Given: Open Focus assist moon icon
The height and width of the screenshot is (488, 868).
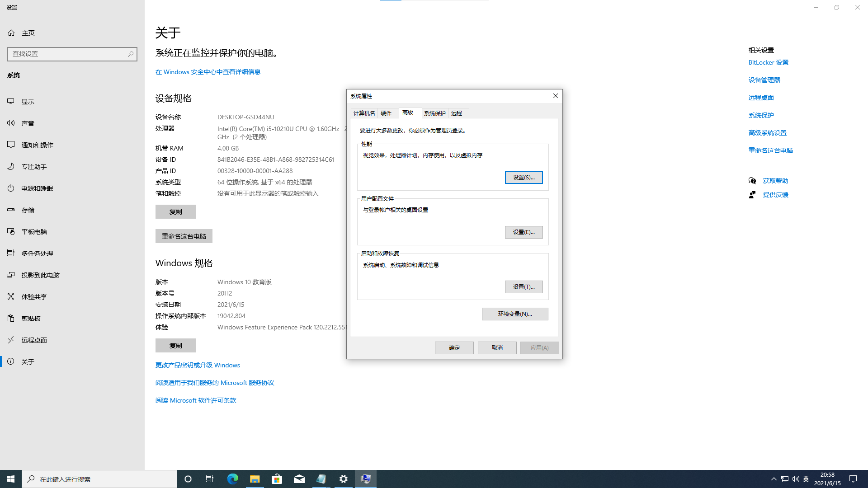Looking at the screenshot, I should point(11,166).
